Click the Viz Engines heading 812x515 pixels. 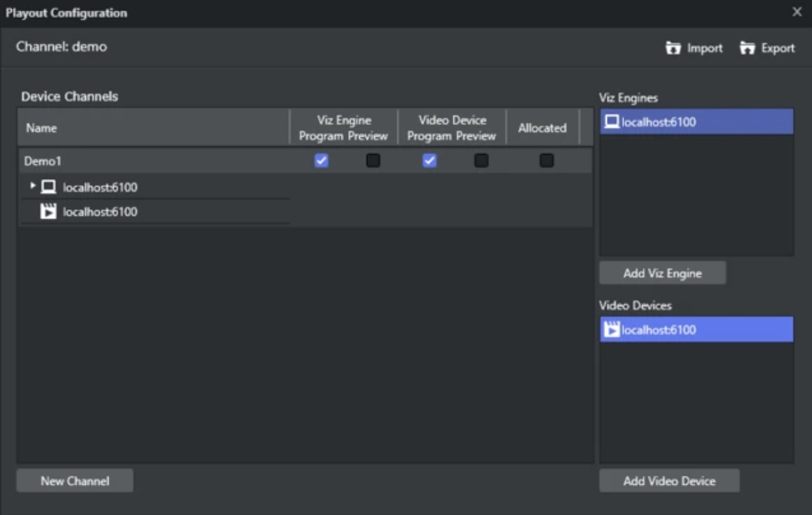pyautogui.click(x=628, y=98)
